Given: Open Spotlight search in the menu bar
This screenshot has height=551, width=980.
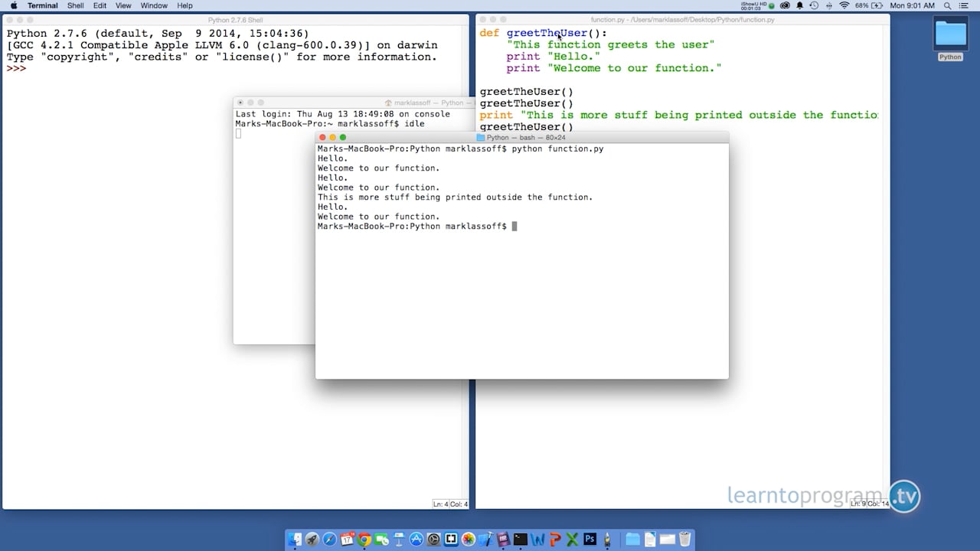Looking at the screenshot, I should click(x=947, y=5).
